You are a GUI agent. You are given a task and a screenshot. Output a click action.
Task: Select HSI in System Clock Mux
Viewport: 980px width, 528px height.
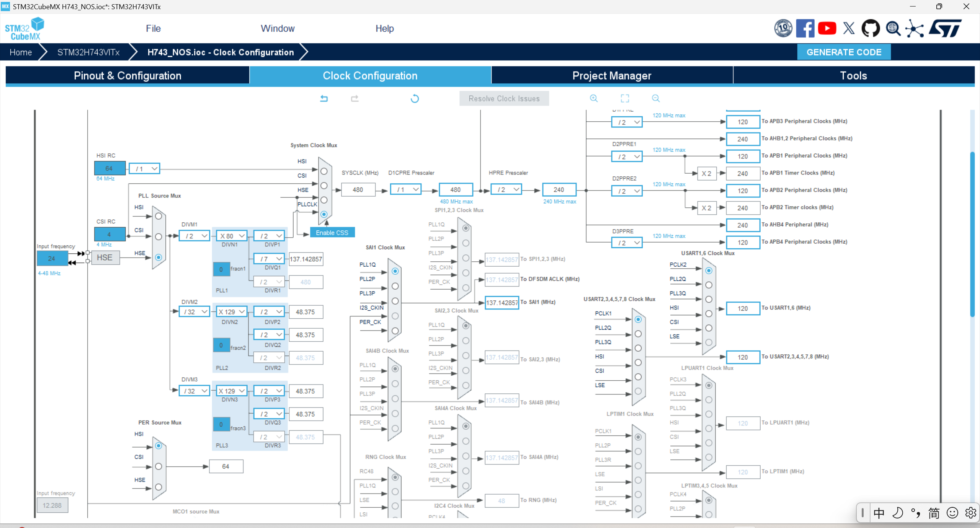pyautogui.click(x=324, y=171)
